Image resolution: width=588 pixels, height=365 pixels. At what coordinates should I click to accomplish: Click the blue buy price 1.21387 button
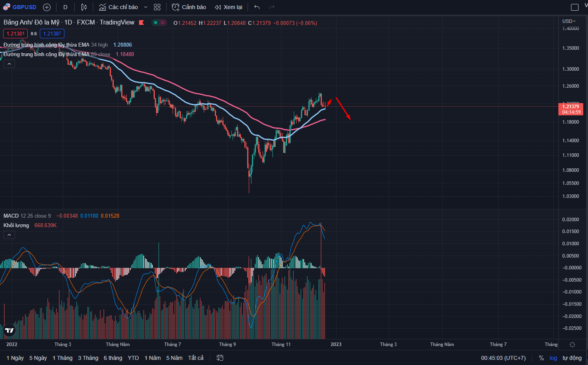click(x=52, y=34)
